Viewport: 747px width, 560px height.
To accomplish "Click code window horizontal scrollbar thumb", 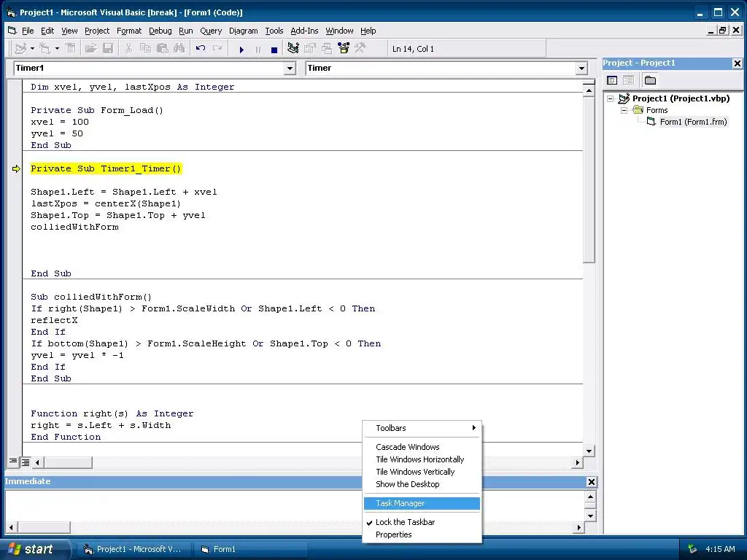I will coord(68,462).
